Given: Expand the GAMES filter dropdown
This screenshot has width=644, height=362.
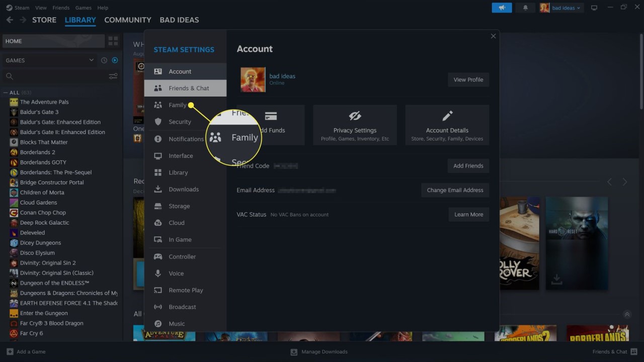Looking at the screenshot, I should (x=49, y=60).
